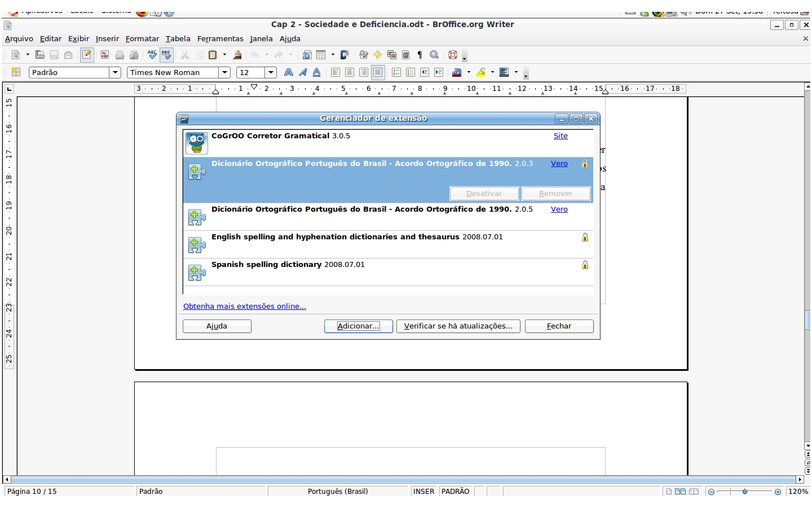Screen dimensions: 812x508
Task: Insert a table with the Table icon
Action: [x=321, y=55]
